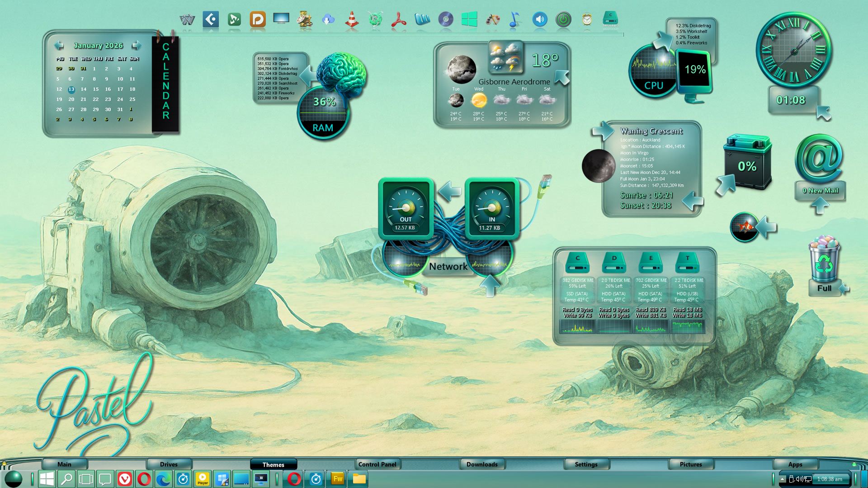Open the alarm clock dock icon
Screen dimensions: 868x488
coord(587,20)
